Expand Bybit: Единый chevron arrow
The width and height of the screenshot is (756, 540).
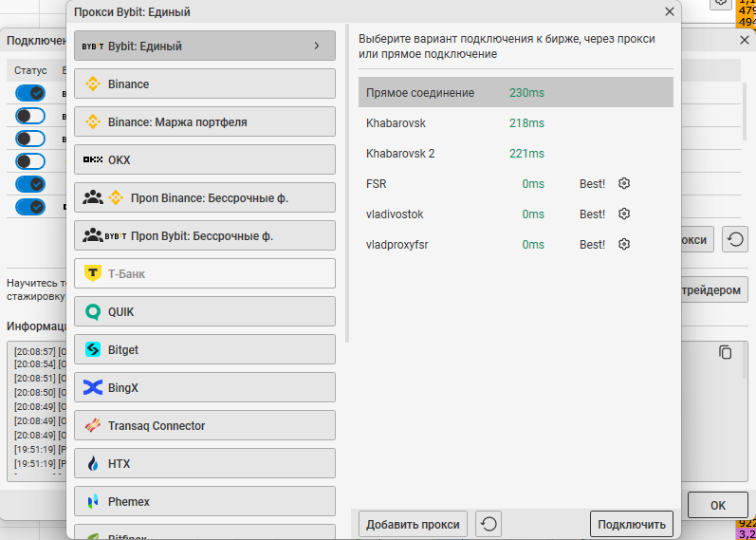click(x=316, y=46)
